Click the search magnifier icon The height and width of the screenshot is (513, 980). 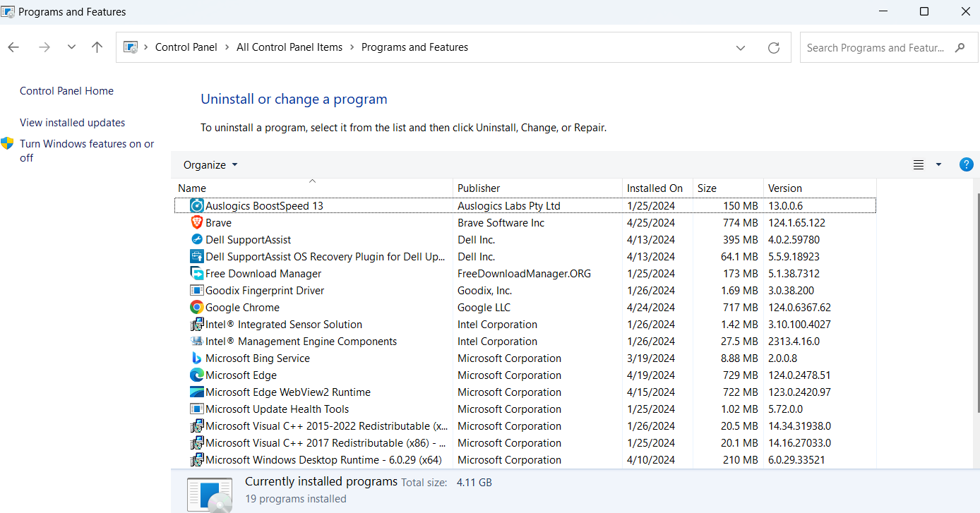(960, 48)
